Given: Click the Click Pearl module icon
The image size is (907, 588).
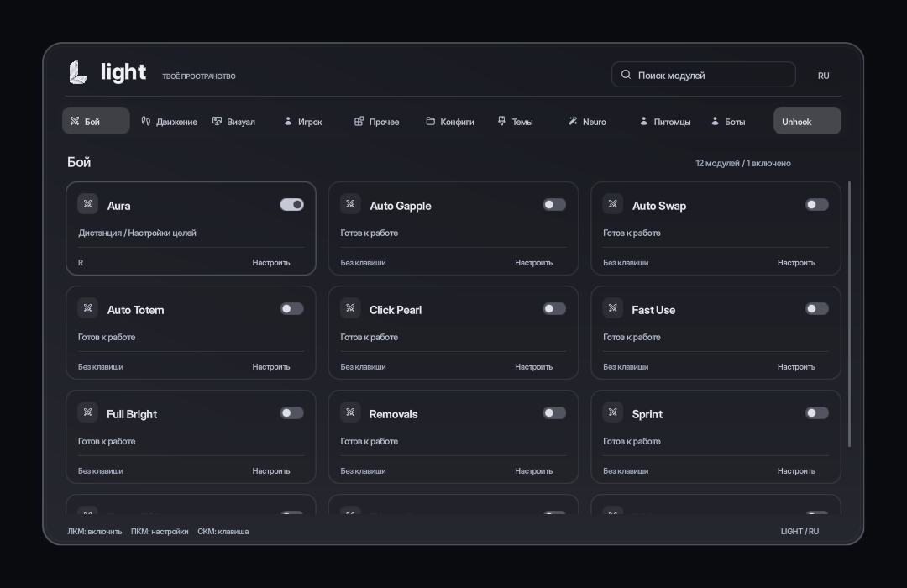Looking at the screenshot, I should pyautogui.click(x=350, y=308).
